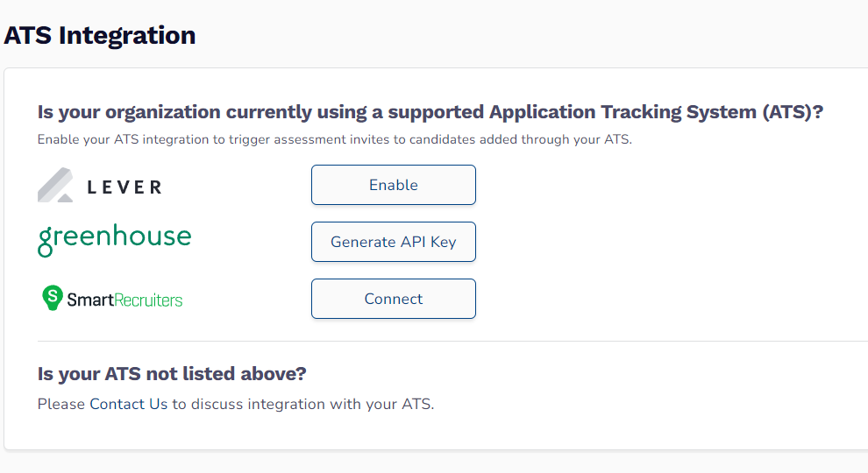Click "to discuss integration with your ATS" text
The width and height of the screenshot is (868, 473).
[x=302, y=404]
